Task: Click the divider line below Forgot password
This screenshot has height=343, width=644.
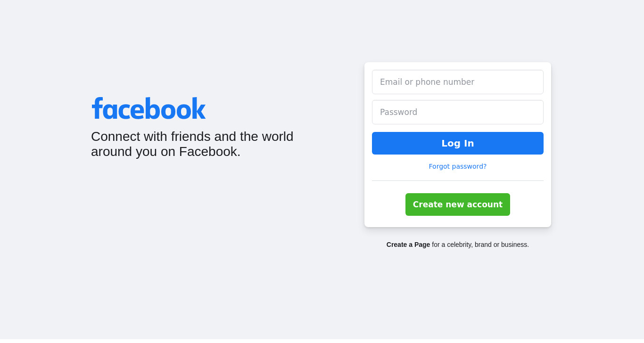Action: [x=458, y=180]
